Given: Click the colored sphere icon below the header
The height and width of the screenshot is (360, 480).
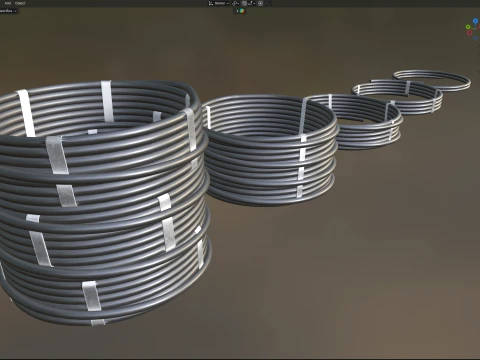Looking at the screenshot, I should tap(242, 11).
